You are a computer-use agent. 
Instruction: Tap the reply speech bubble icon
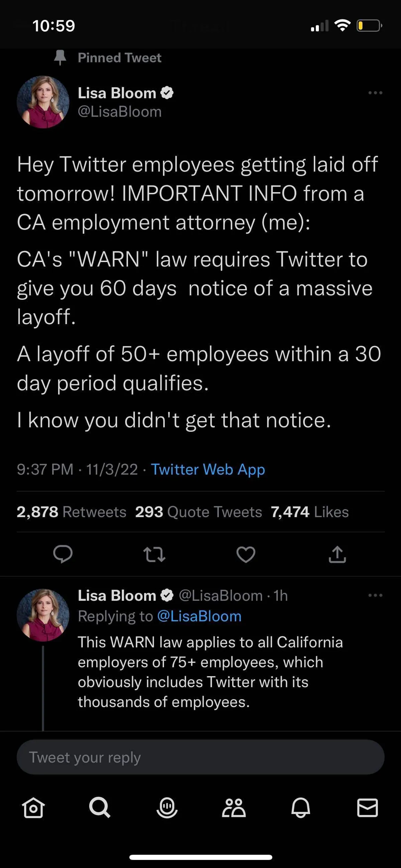(63, 554)
